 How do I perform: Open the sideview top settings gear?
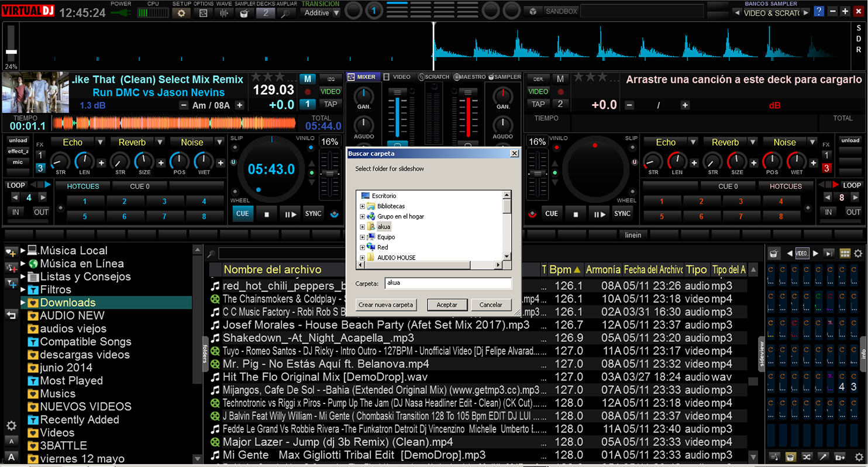click(x=858, y=253)
